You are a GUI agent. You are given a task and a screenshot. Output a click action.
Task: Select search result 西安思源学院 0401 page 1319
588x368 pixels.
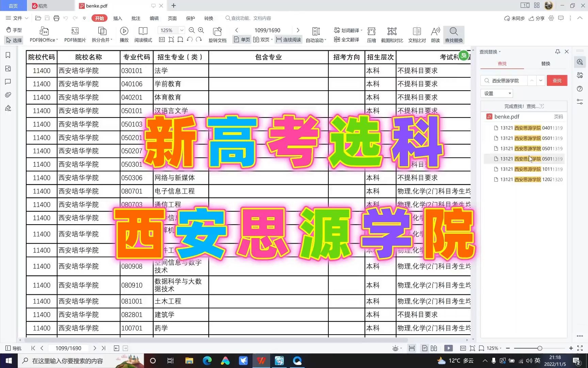pos(525,128)
